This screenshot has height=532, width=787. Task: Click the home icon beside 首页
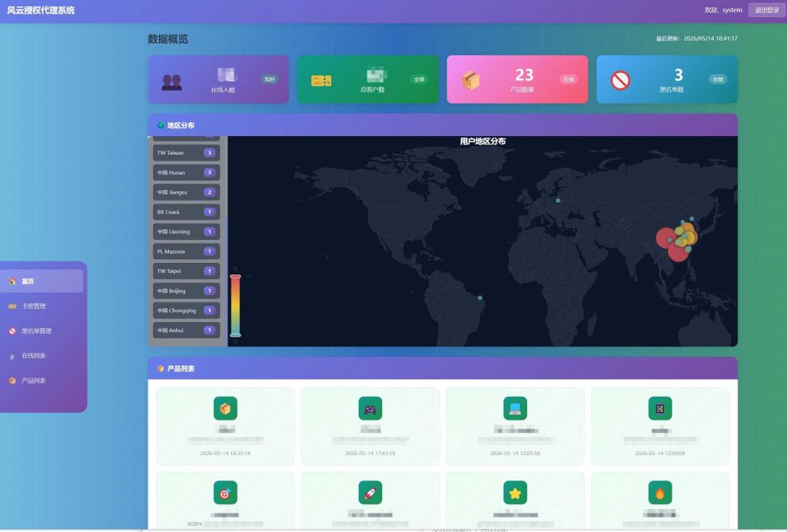(12, 281)
